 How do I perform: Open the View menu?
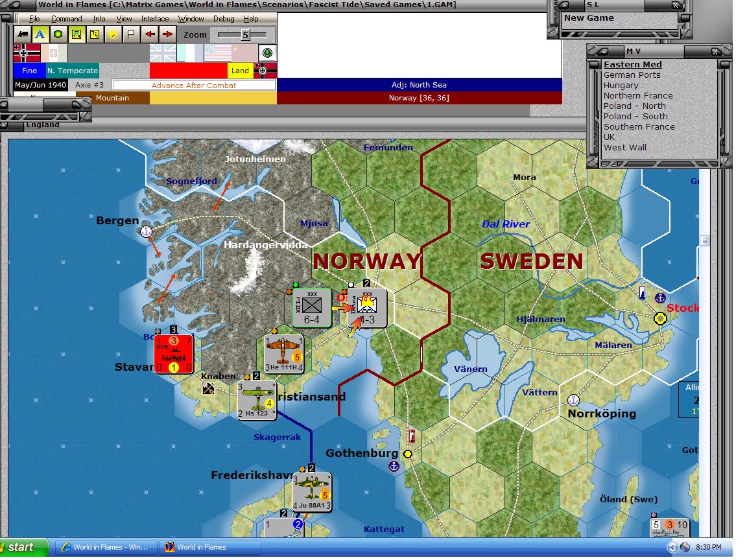[124, 19]
